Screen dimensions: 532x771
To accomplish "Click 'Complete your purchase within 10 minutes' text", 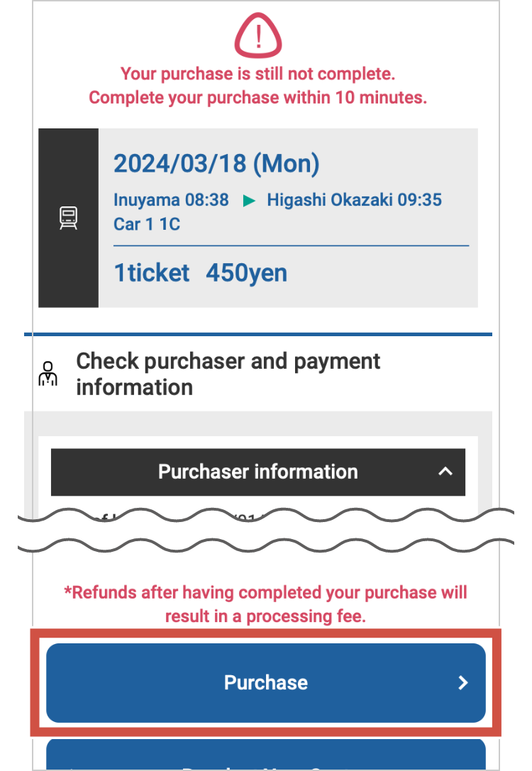I will [x=257, y=98].
